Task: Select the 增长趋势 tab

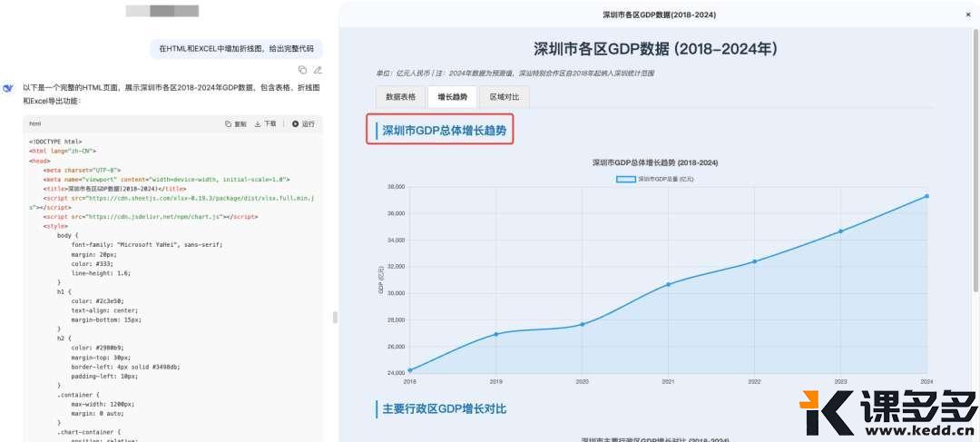Action: (x=453, y=97)
